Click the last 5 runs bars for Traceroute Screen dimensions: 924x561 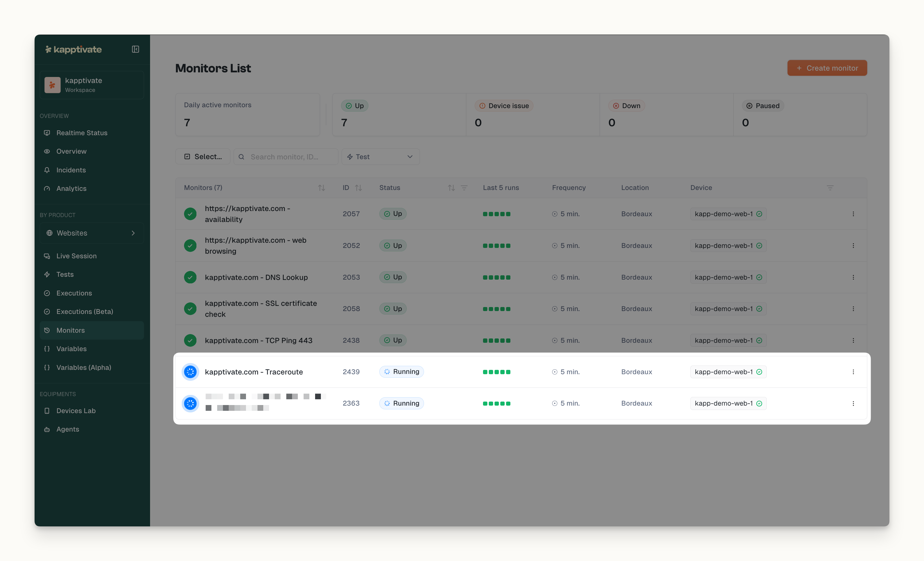(497, 372)
